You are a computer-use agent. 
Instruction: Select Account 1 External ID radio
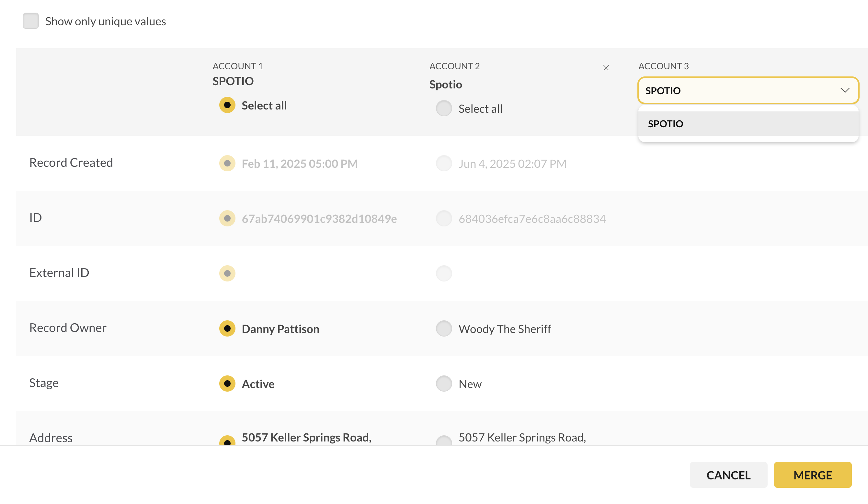click(227, 273)
